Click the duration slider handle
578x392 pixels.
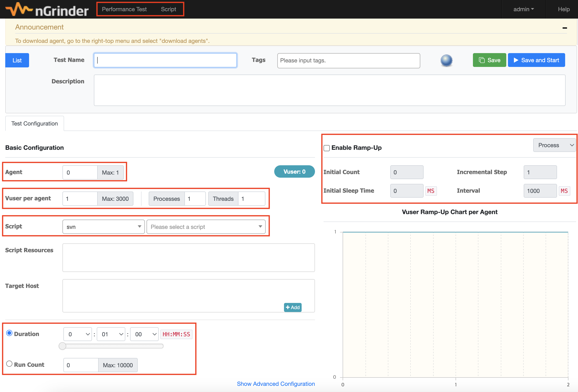point(62,346)
